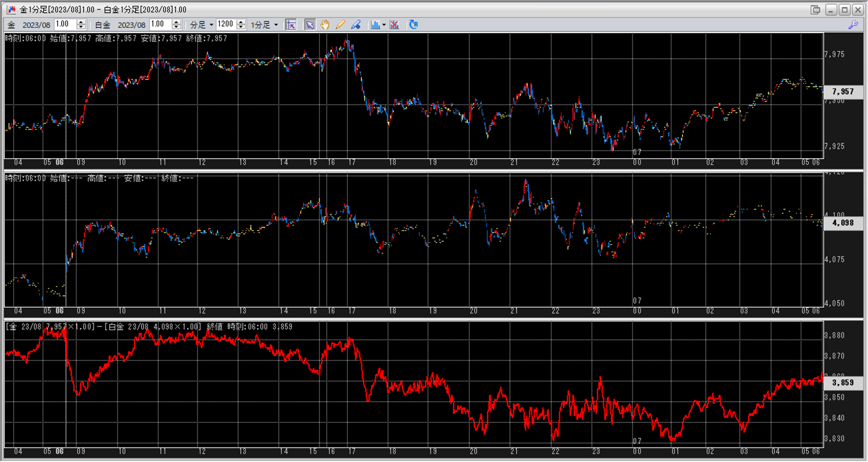Open the 分足 chart type dropdown
Viewport: 868px width, 462px height.
click(x=201, y=25)
